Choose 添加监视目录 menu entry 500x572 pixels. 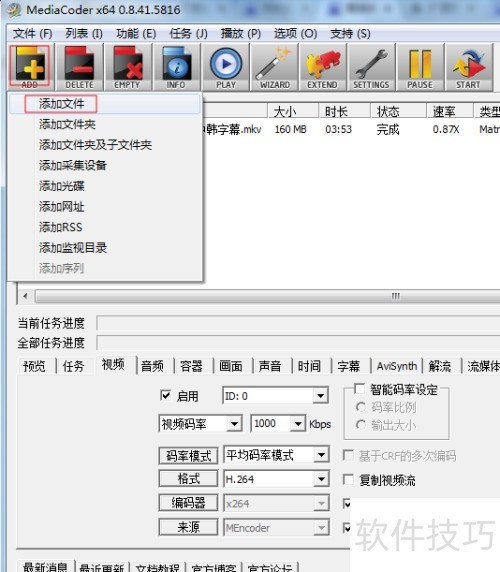(105, 248)
